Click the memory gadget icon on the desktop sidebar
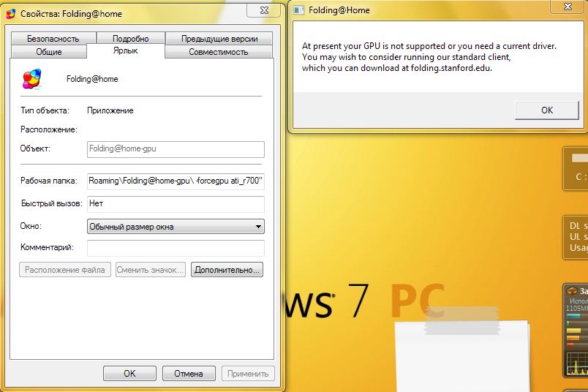588x392 pixels. point(572,291)
